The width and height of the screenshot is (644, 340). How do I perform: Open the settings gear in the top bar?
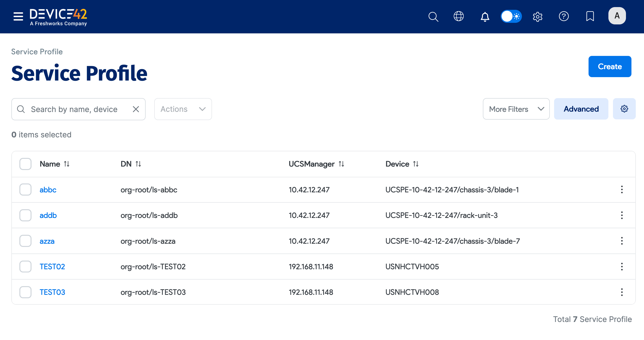pyautogui.click(x=537, y=16)
